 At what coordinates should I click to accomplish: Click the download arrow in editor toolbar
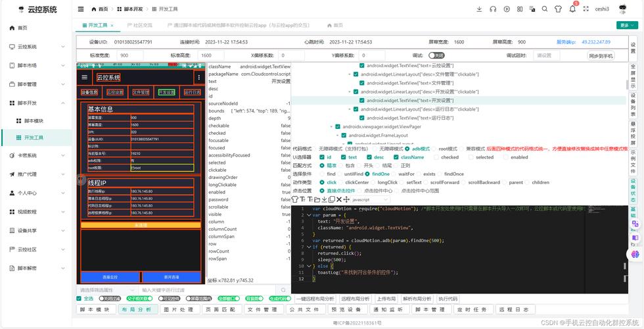click(x=324, y=199)
